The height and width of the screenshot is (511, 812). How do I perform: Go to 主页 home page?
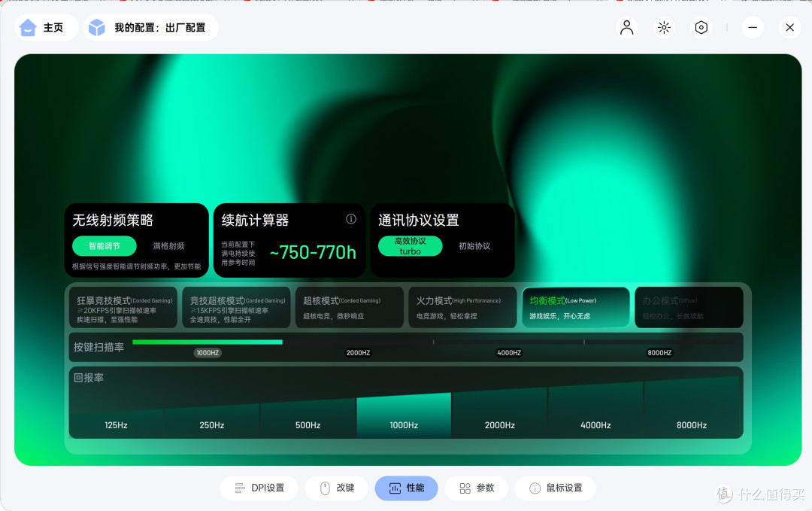tap(47, 27)
